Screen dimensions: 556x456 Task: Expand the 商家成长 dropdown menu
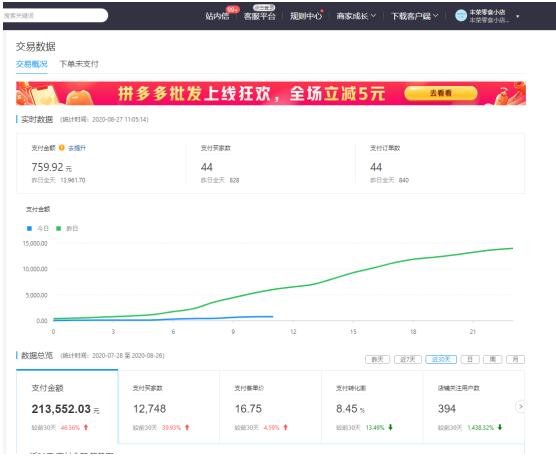point(356,16)
